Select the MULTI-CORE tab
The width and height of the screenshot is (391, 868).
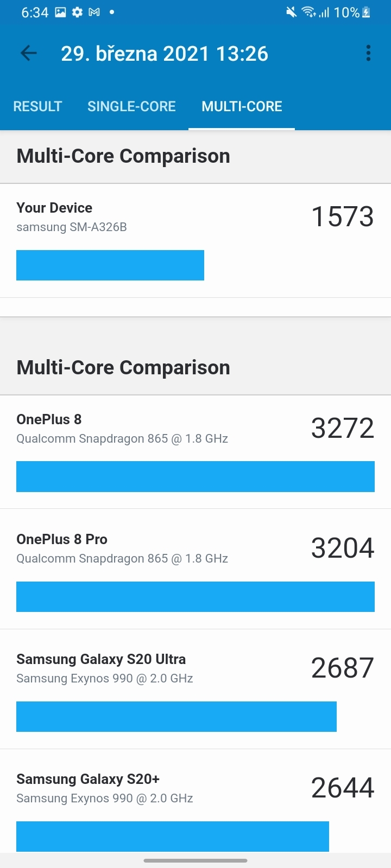[x=242, y=106]
